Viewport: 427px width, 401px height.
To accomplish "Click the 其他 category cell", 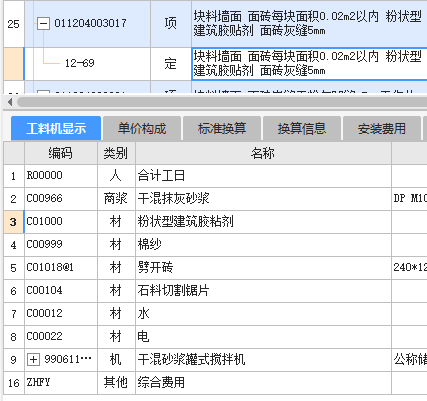I will tap(116, 383).
